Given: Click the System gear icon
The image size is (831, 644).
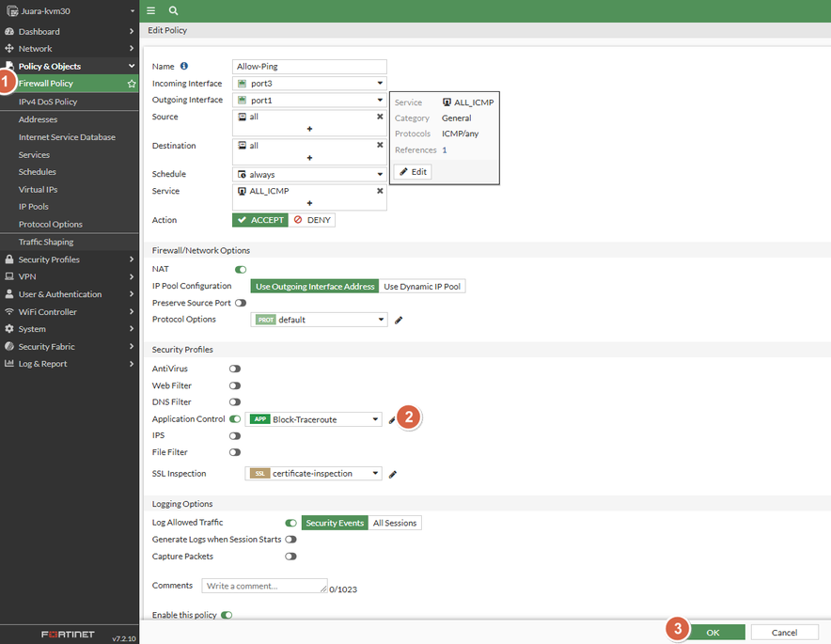Looking at the screenshot, I should pyautogui.click(x=9, y=329).
